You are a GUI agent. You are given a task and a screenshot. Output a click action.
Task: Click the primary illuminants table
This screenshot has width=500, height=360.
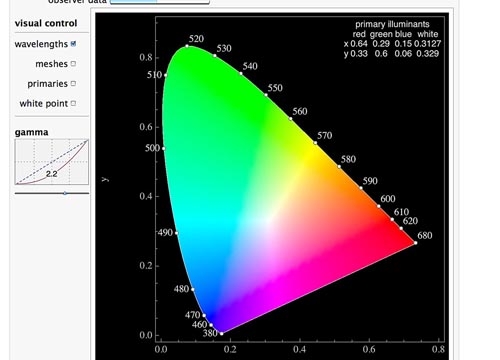(x=392, y=39)
